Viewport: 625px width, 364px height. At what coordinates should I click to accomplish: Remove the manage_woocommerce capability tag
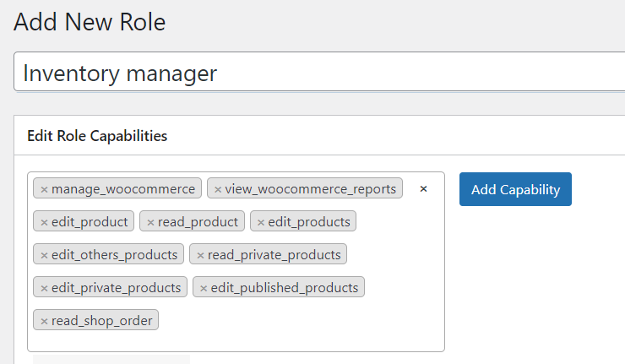point(44,189)
